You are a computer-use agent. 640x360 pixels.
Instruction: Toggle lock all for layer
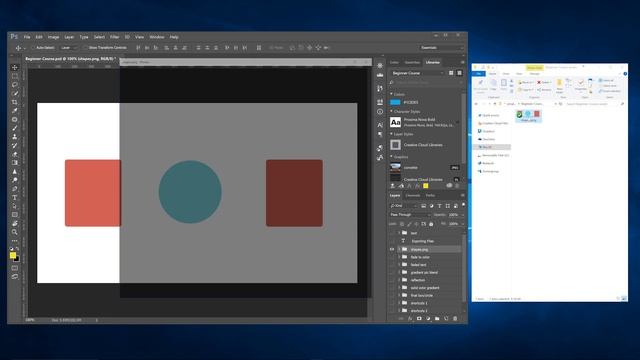431,224
